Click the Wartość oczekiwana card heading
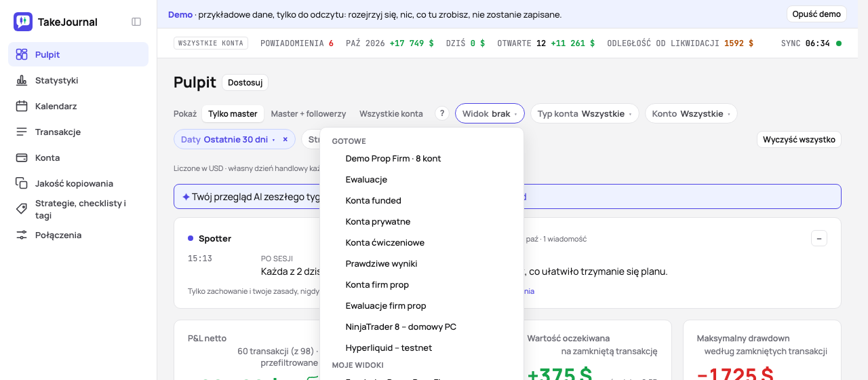 point(568,338)
